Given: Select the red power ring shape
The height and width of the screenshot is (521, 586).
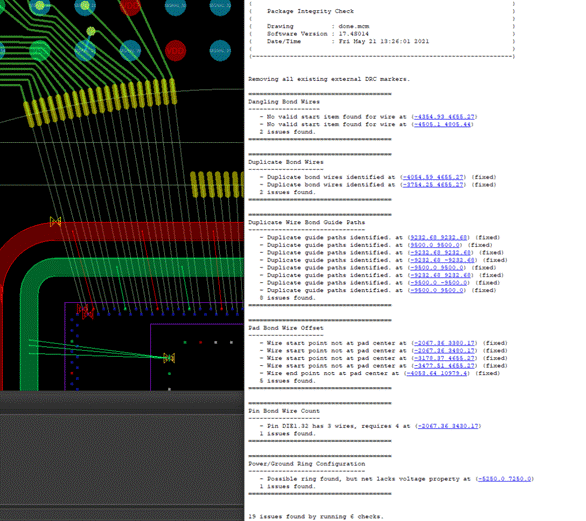Looking at the screenshot, I should pos(149,231).
